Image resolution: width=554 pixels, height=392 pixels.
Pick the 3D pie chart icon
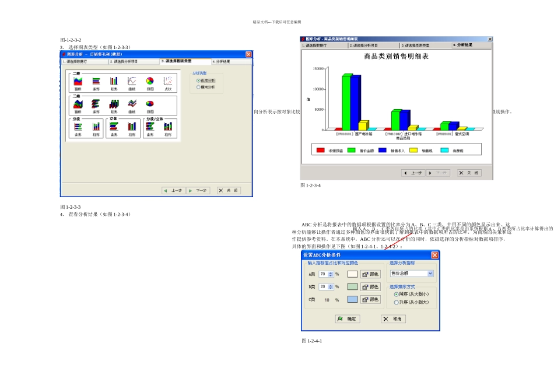(x=150, y=104)
